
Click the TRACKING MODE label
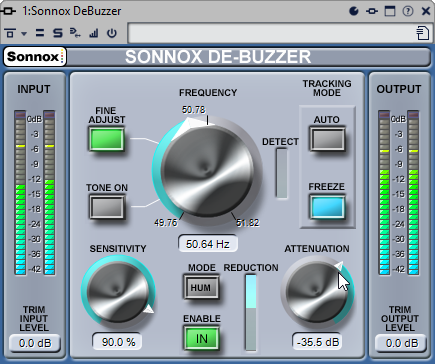[327, 88]
